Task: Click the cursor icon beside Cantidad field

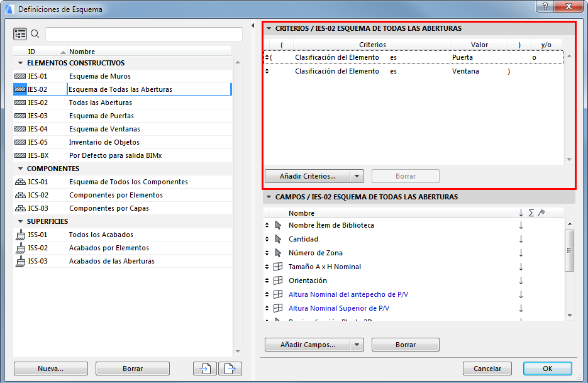Action: (278, 239)
